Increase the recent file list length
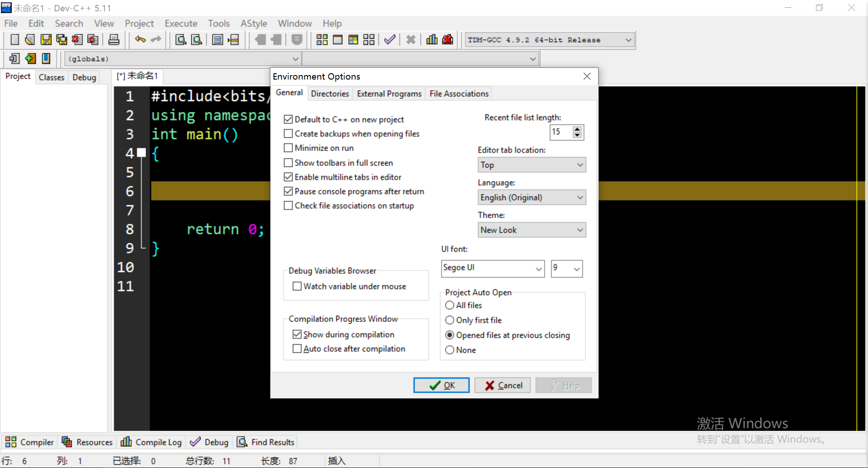 coord(577,129)
